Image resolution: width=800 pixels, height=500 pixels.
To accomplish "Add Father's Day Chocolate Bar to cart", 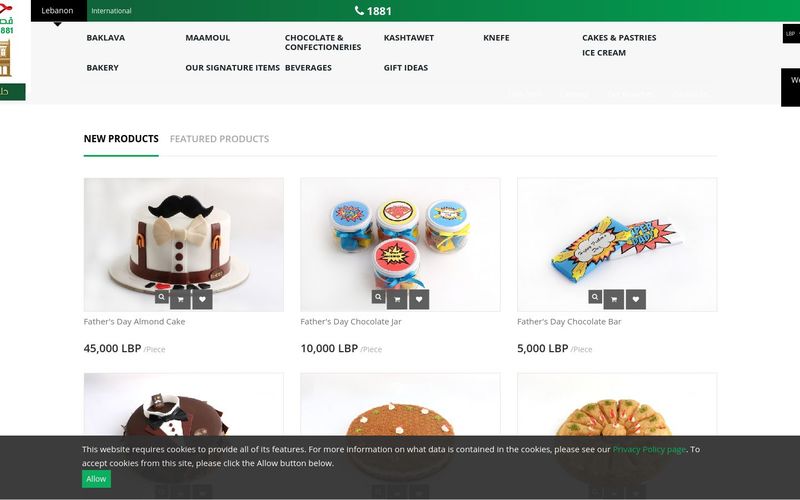I will [x=614, y=299].
